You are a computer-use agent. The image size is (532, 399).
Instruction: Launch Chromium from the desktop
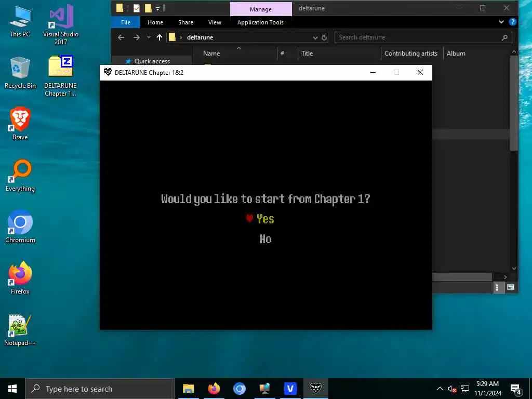pyautogui.click(x=20, y=227)
